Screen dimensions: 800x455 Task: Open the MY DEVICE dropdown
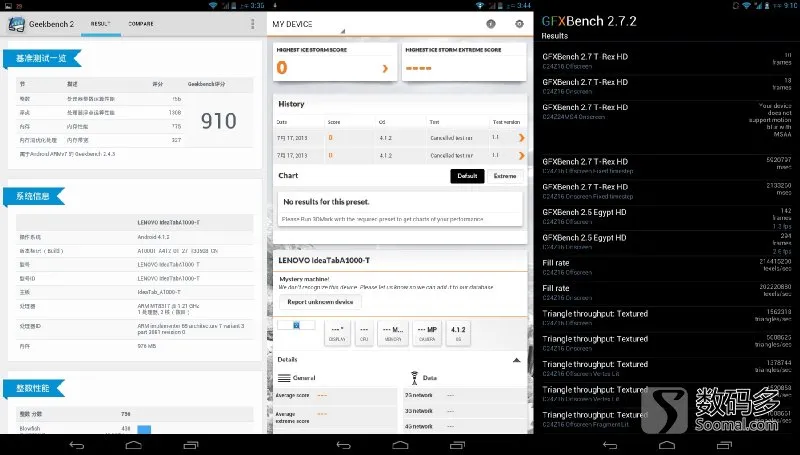coord(309,24)
